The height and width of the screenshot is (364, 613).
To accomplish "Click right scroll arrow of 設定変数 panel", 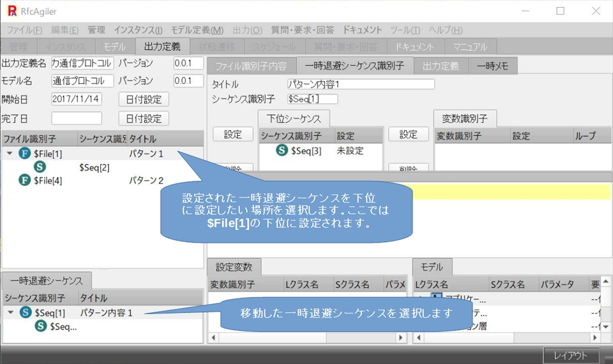I will click(401, 337).
